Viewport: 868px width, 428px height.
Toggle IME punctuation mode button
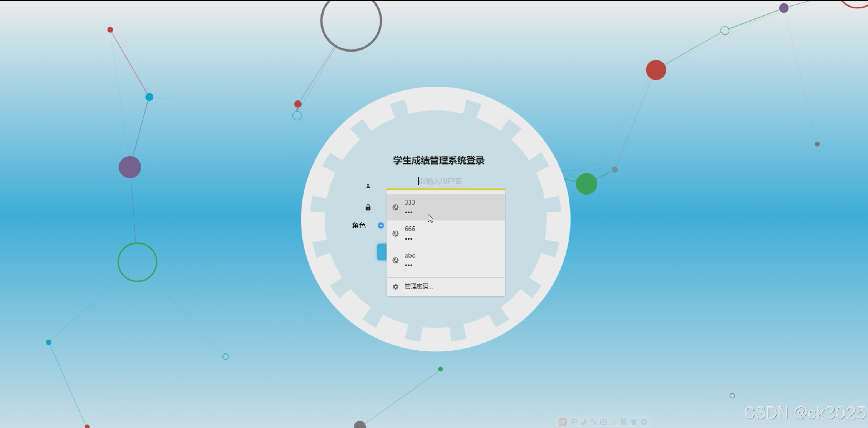click(594, 422)
